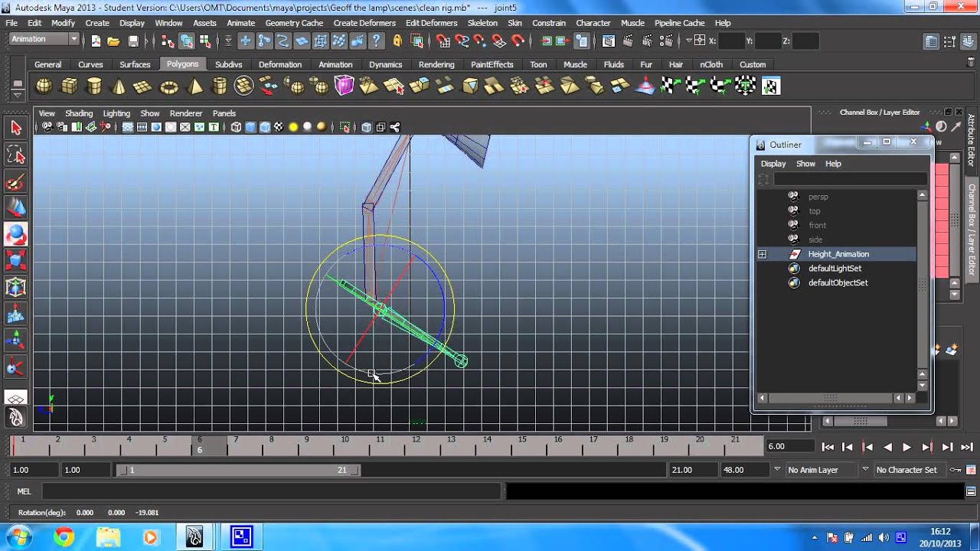Click the purple cube shelf icon
This screenshot has height=551, width=980.
[344, 86]
